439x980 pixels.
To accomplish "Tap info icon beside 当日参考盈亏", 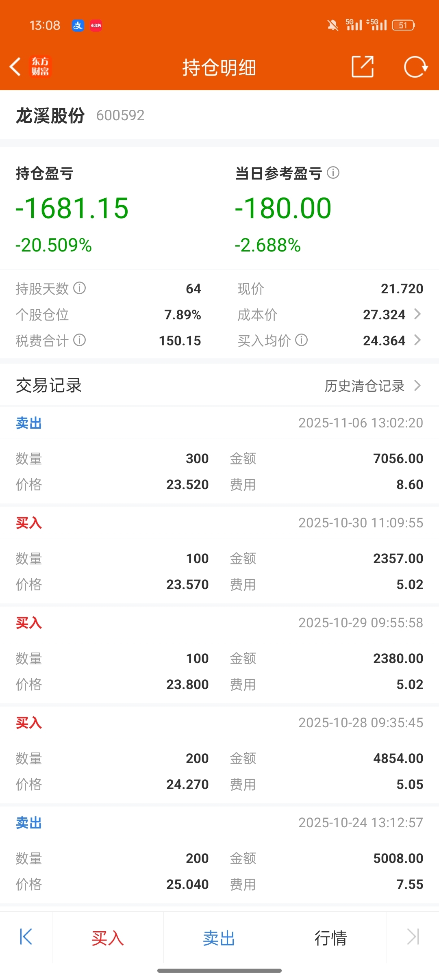I will pyautogui.click(x=333, y=173).
